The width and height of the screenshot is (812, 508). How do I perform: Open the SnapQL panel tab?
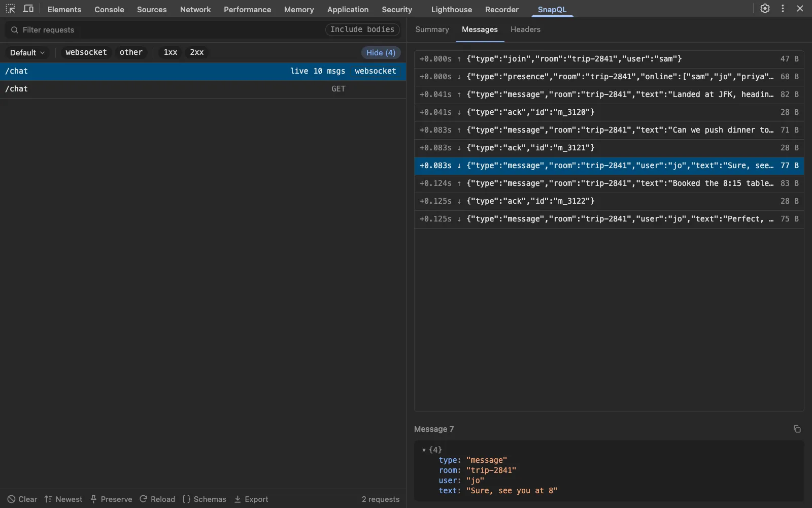(552, 9)
